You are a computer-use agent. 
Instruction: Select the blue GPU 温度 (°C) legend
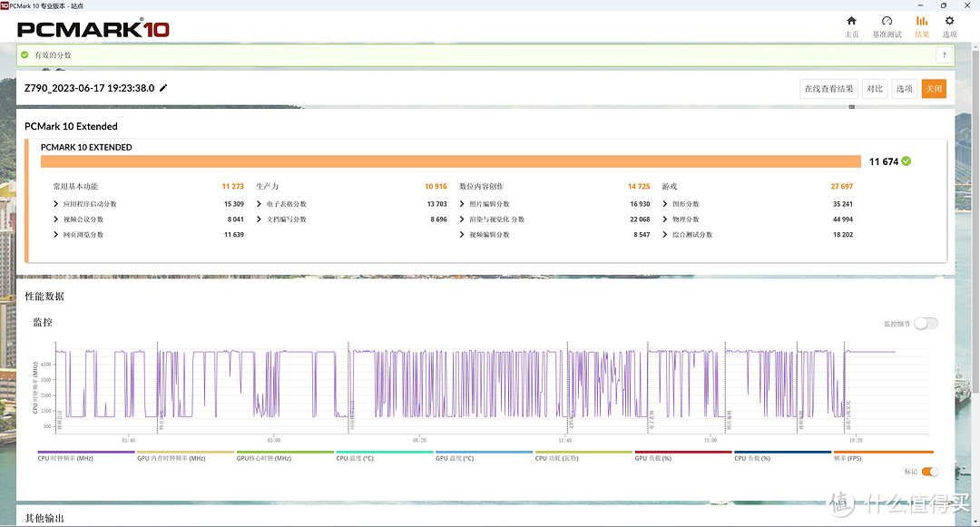click(484, 456)
